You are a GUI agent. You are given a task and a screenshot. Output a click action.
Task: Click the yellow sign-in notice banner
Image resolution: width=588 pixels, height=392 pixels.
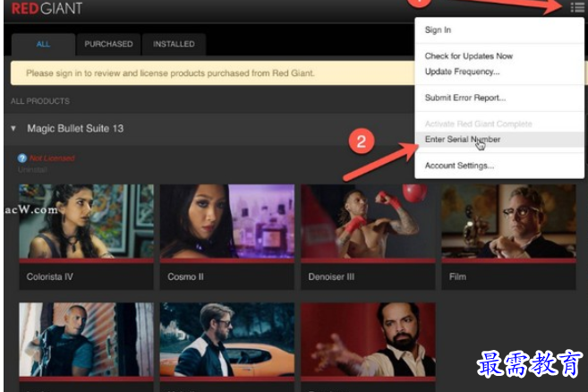point(212,73)
